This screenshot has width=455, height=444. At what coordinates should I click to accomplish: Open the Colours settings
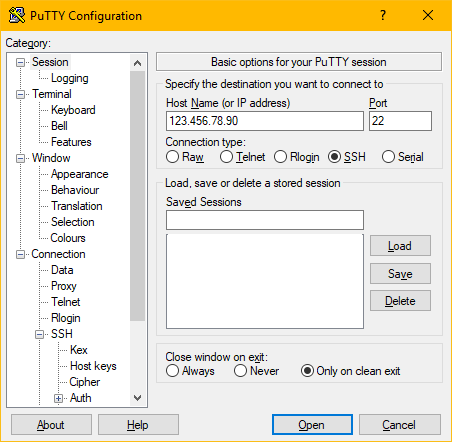point(68,238)
